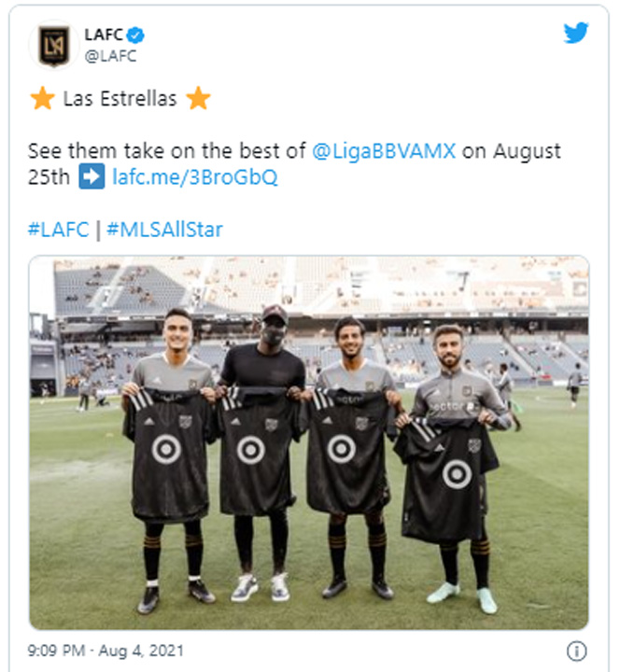620x672 pixels.
Task: Click the 9:09 PM Aug 4, 2021 timestamp
Action: [x=106, y=651]
